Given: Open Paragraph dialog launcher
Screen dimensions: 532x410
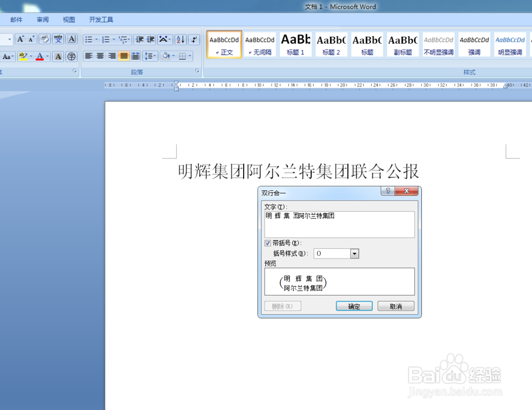Looking at the screenshot, I should click(197, 71).
